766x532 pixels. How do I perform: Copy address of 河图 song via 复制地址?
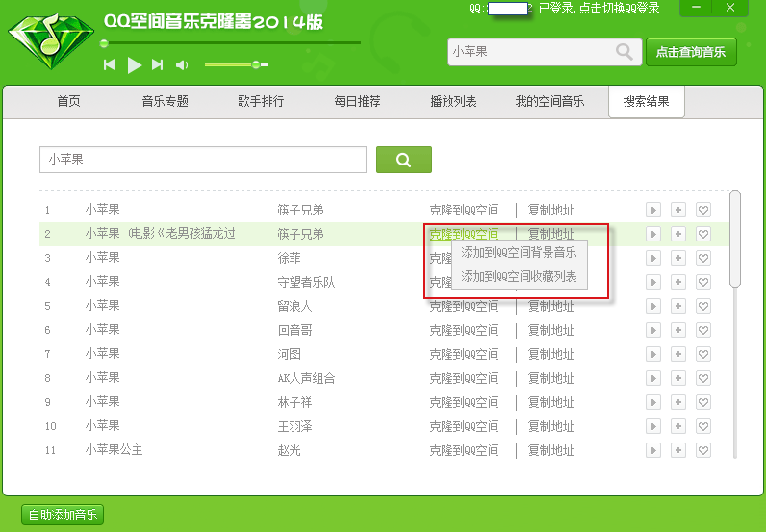[x=550, y=354]
